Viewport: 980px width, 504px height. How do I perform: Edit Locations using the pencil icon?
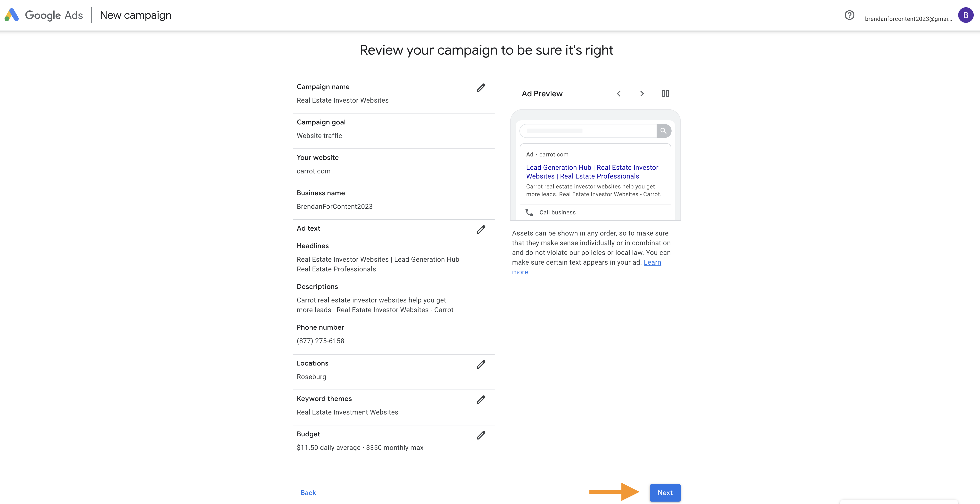(x=481, y=364)
